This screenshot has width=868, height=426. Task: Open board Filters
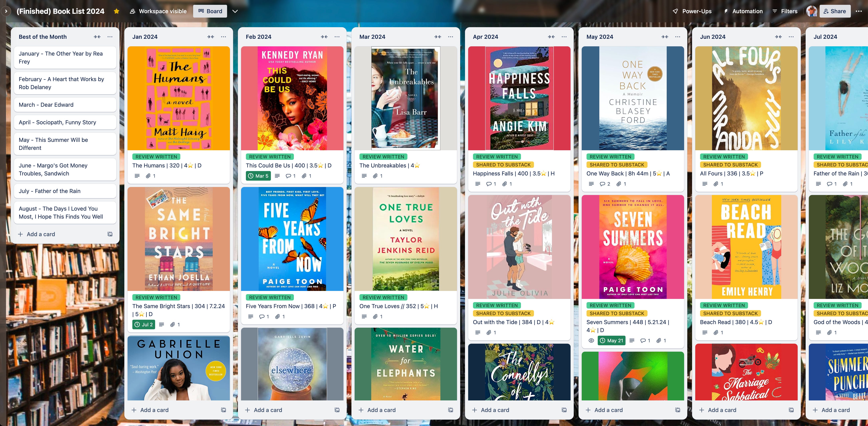[785, 11]
